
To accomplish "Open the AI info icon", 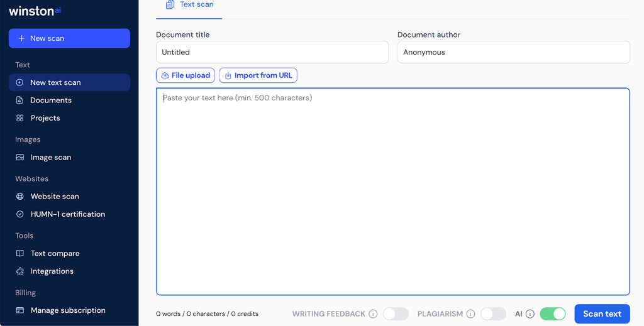I will pos(530,313).
